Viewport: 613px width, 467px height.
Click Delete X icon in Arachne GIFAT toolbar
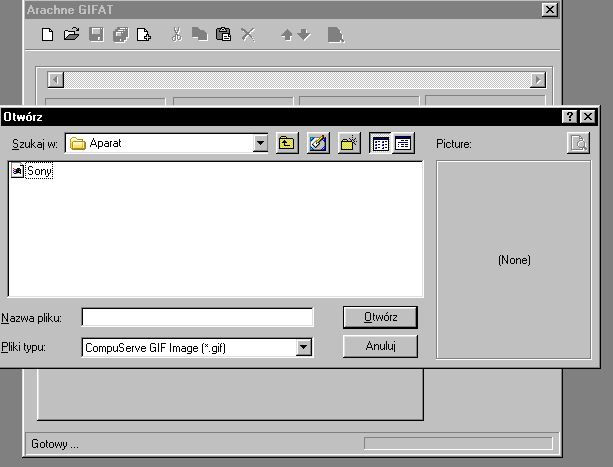[248, 34]
